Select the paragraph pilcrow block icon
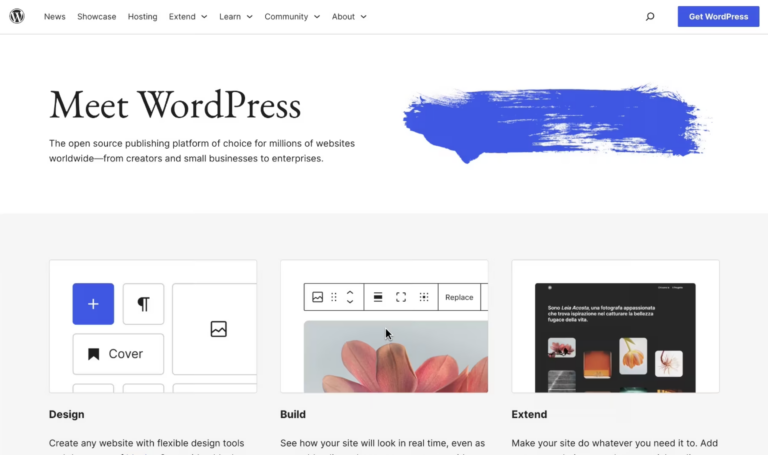768x455 pixels. tap(143, 304)
